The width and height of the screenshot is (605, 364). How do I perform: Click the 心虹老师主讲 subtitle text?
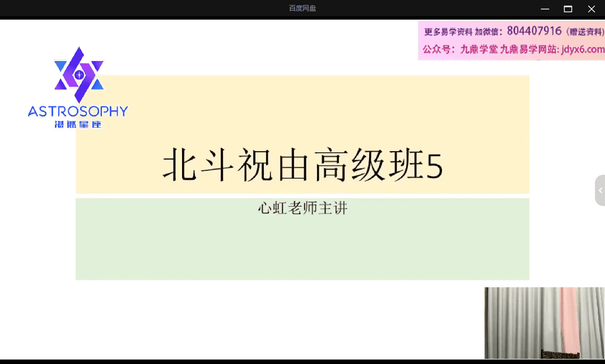[302, 209]
